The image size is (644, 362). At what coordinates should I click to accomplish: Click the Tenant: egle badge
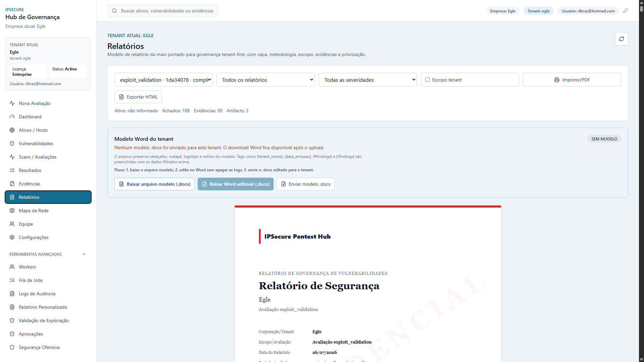(x=538, y=11)
